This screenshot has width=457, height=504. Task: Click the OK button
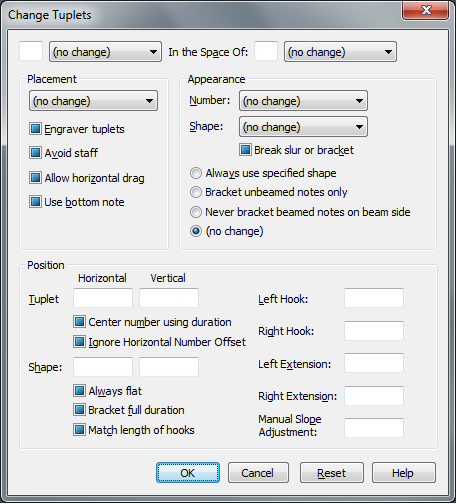click(x=188, y=473)
